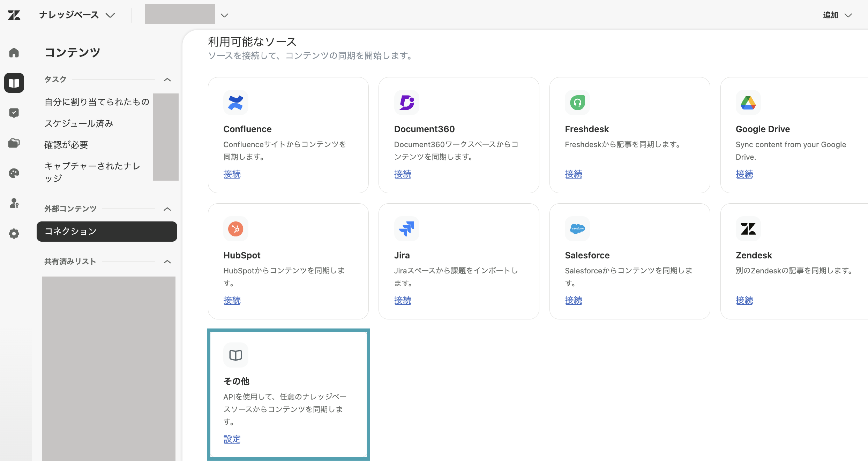Open the gear settings sidebar icon

[x=14, y=234]
